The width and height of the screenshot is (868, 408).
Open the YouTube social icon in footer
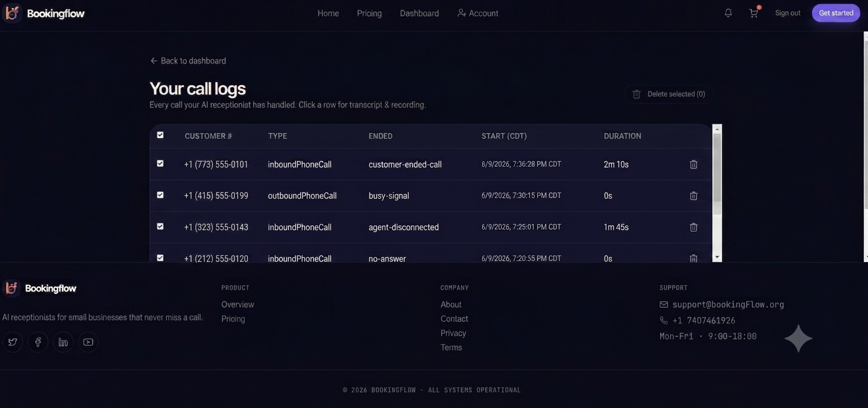point(88,342)
